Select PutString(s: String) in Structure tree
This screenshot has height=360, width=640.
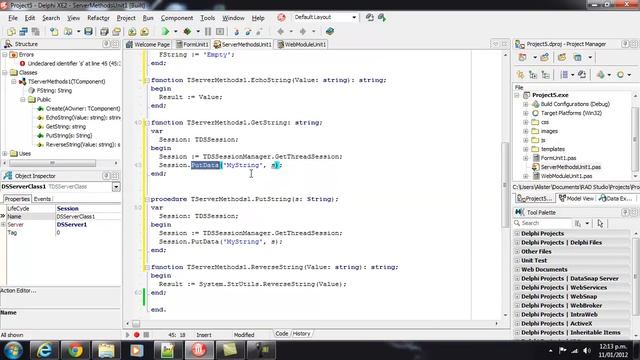point(69,136)
